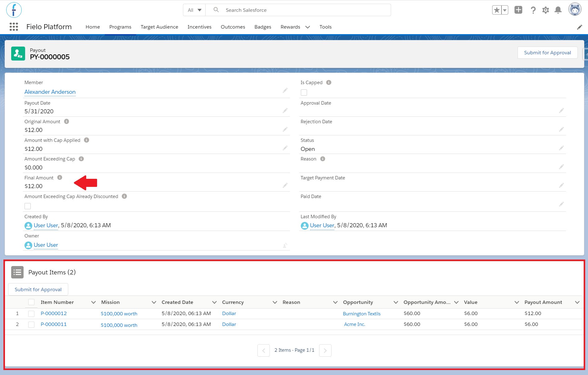
Task: Open the Setup gear icon
Action: coord(546,10)
